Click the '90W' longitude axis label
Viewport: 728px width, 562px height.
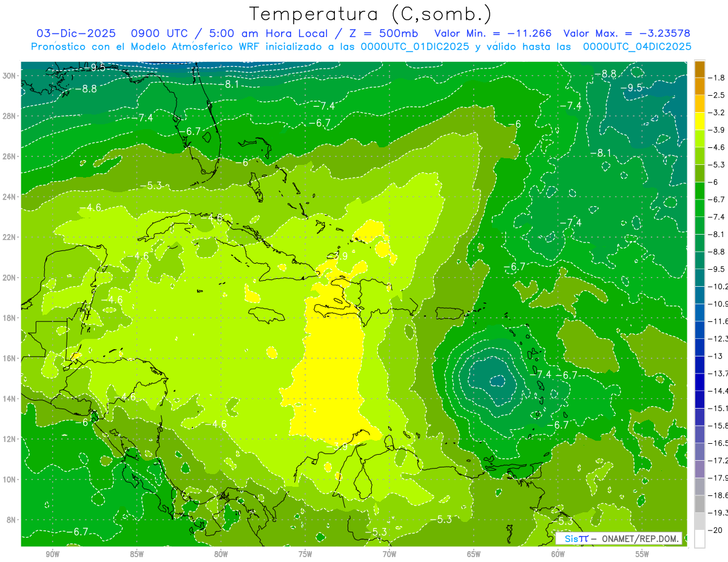53,554
